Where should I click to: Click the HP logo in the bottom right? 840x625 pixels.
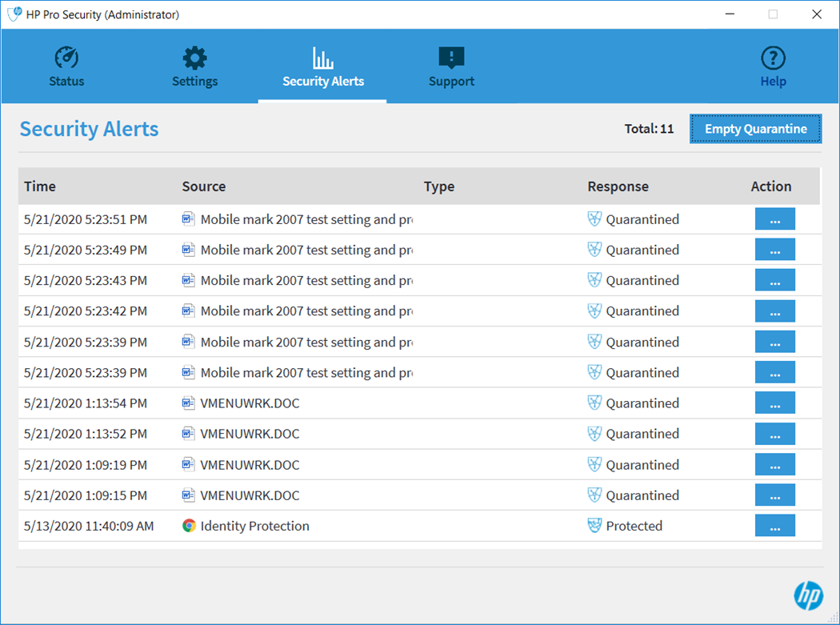pos(808,595)
